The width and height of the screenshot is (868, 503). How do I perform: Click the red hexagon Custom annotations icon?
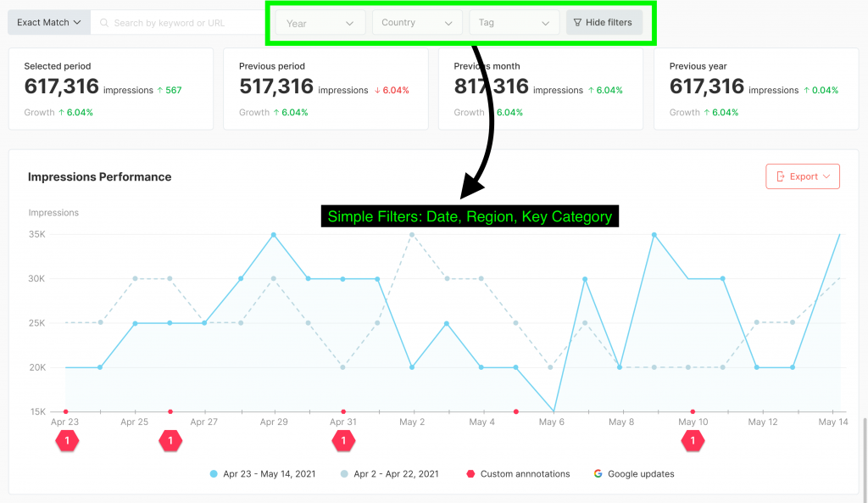[470, 473]
